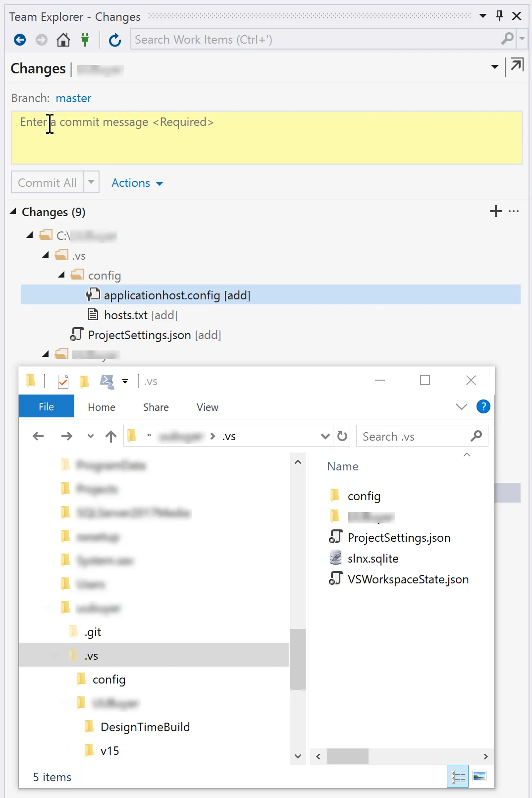Go forward in File Explorer
The height and width of the screenshot is (798, 532).
point(66,436)
